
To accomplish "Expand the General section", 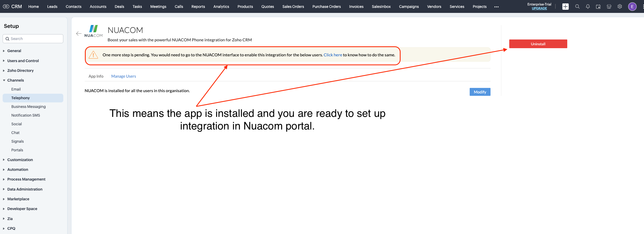I will coord(4,51).
